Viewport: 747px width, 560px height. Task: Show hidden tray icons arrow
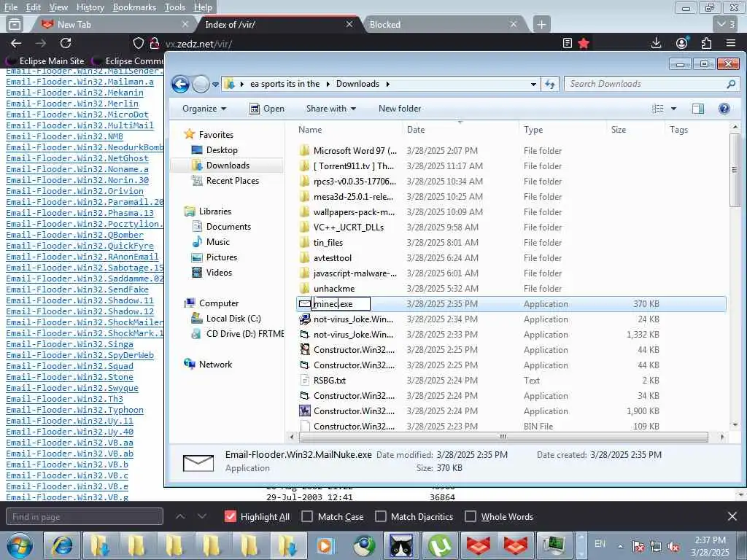tap(620, 547)
